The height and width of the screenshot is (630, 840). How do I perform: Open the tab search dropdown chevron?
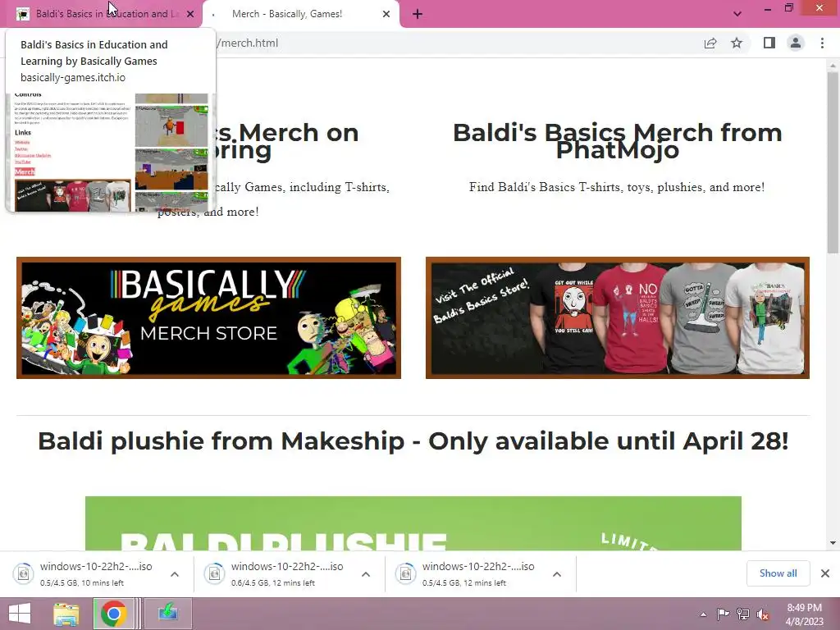pyautogui.click(x=737, y=14)
